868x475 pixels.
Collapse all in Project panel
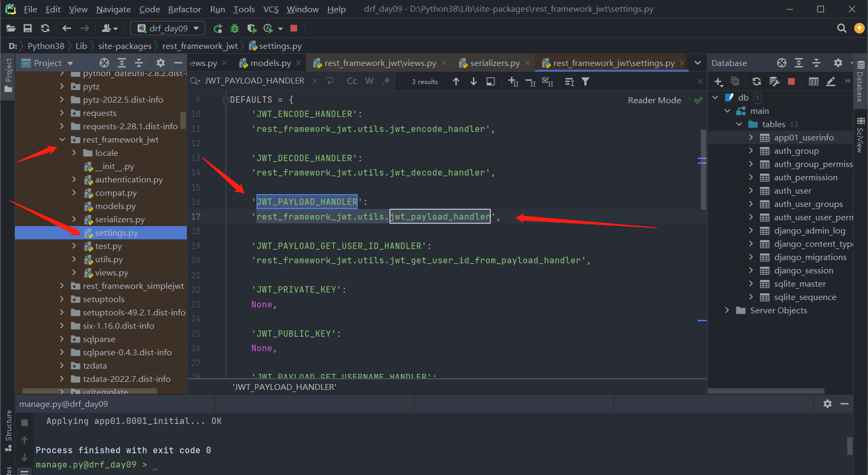coord(139,63)
